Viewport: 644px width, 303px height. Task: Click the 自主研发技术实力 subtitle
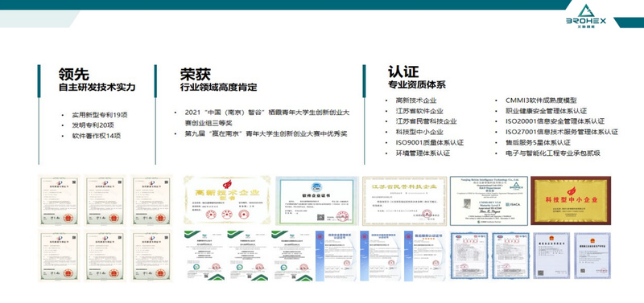[x=97, y=88]
